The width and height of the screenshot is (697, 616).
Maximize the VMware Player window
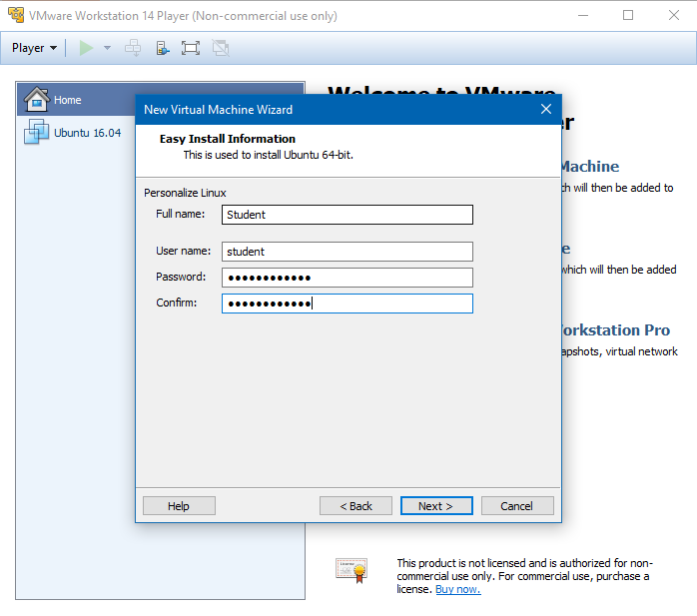coord(628,16)
